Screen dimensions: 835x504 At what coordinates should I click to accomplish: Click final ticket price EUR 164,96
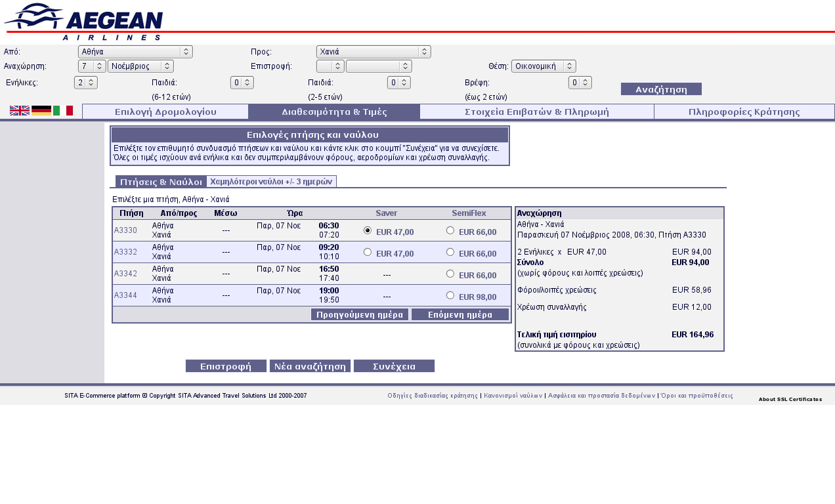pyautogui.click(x=693, y=335)
